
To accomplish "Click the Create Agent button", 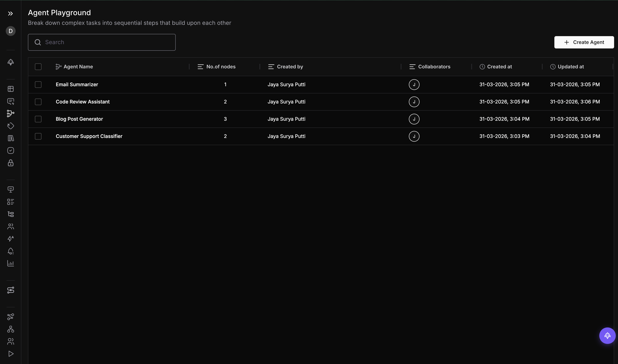I will [584, 42].
